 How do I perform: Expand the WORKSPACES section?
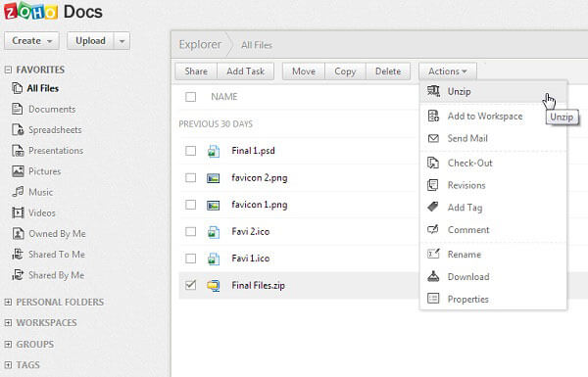pyautogui.click(x=8, y=323)
